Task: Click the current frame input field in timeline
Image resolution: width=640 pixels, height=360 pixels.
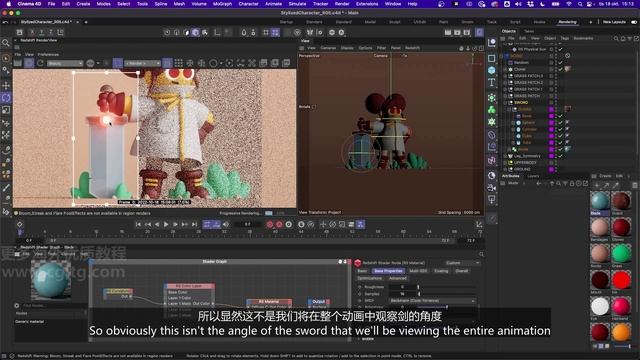Action: pyautogui.click(x=247, y=224)
